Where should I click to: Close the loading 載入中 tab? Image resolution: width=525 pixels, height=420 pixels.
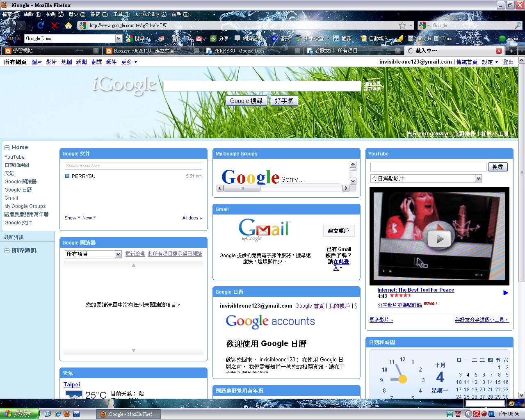point(499,51)
